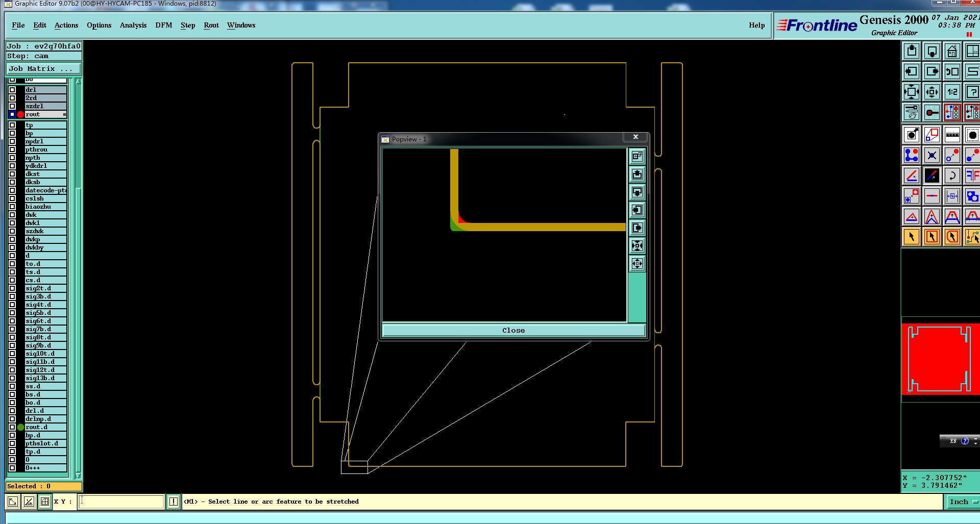Click the snap-to-pad target icon
980x524 pixels.
click(932, 112)
